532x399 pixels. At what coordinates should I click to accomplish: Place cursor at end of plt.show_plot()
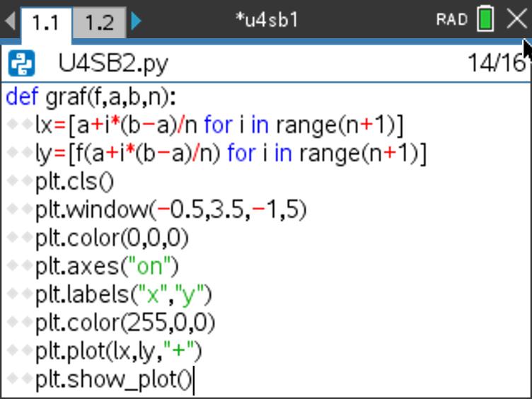click(x=192, y=381)
